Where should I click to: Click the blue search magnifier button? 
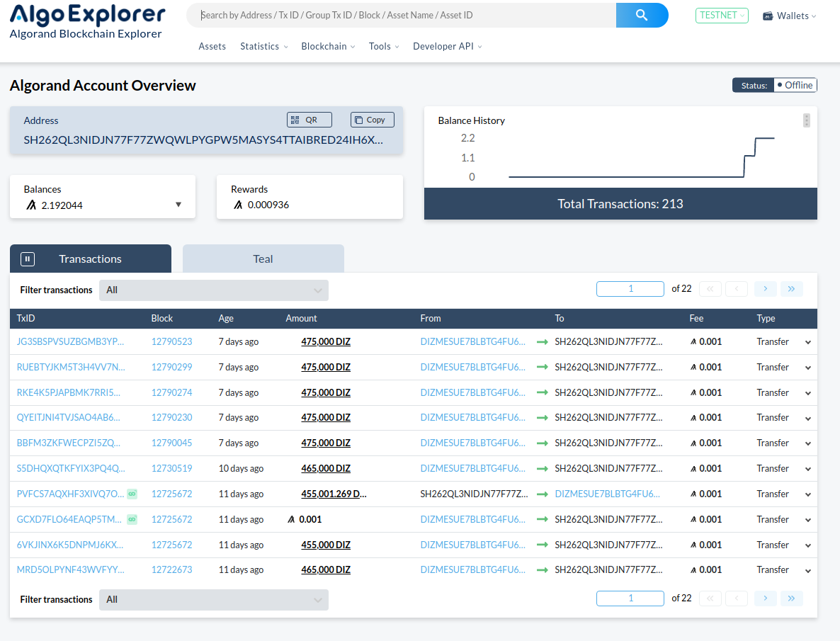tap(642, 15)
